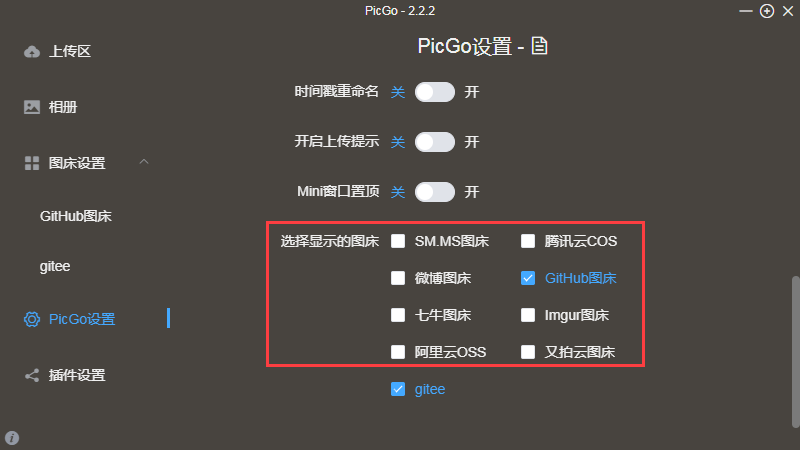Click the album picture icon

32,107
